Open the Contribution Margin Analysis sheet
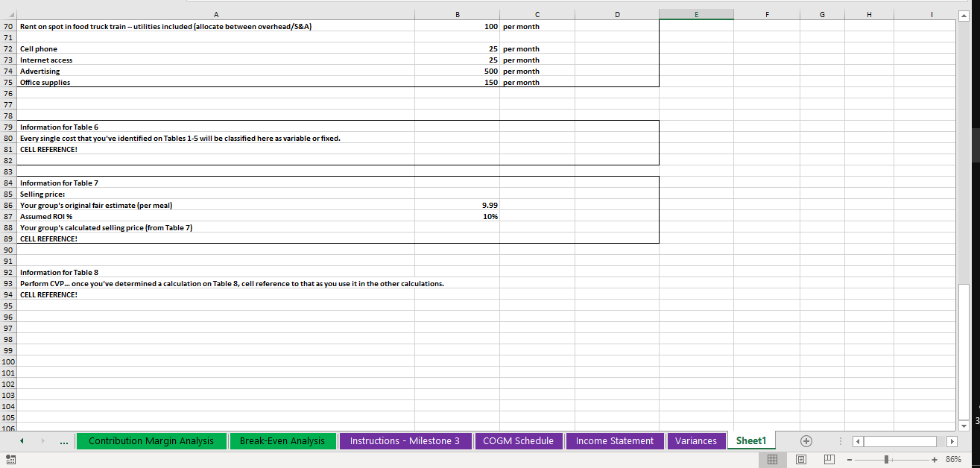980x468 pixels. pyautogui.click(x=151, y=440)
